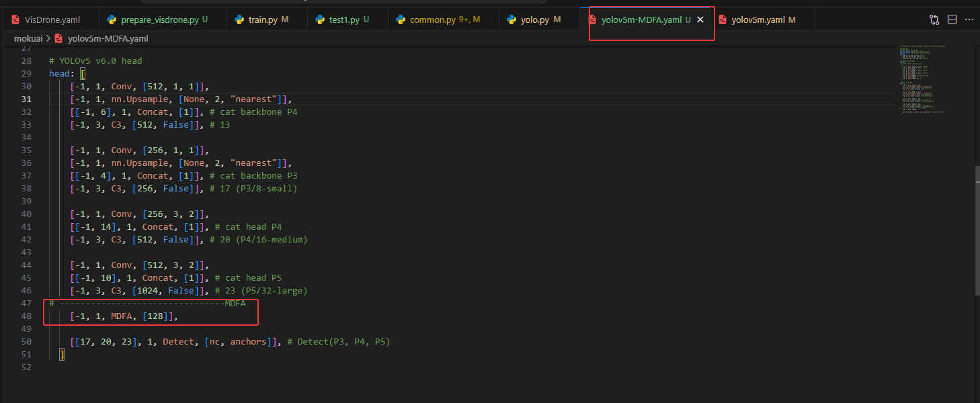Click the Python icon on the test1.py tab
980x403 pixels.
(x=319, y=19)
